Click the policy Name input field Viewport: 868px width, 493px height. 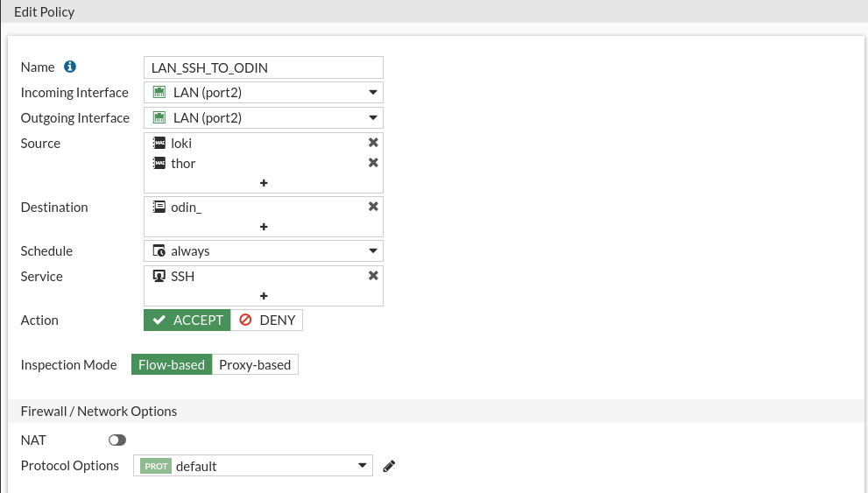point(264,67)
